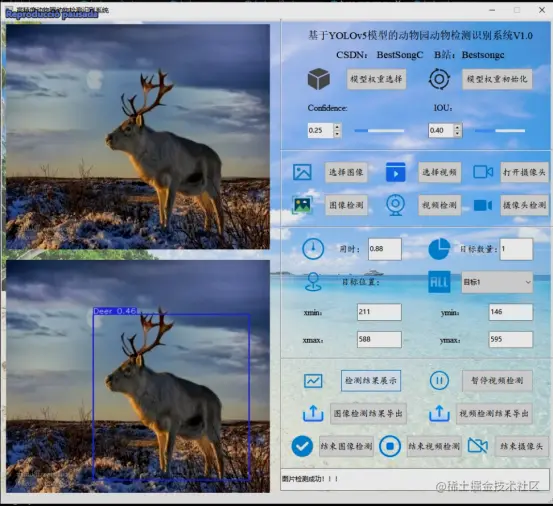Click the status message 图片检测成功

pyautogui.click(x=310, y=479)
